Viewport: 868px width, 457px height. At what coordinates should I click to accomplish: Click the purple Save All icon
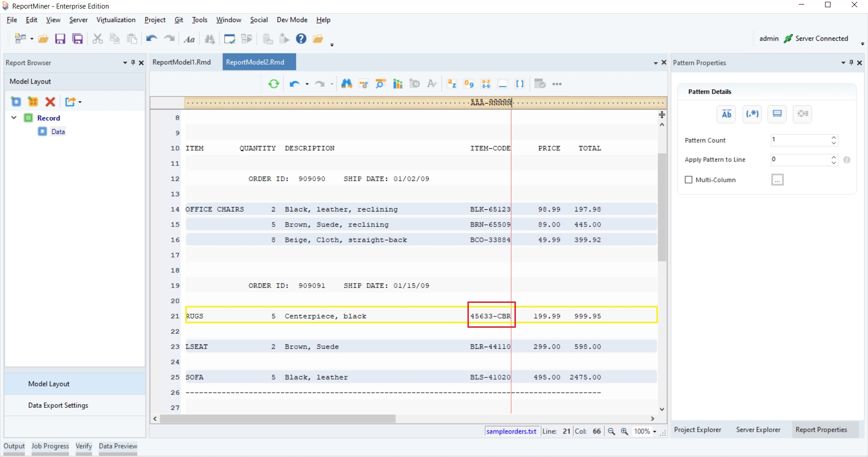point(78,39)
